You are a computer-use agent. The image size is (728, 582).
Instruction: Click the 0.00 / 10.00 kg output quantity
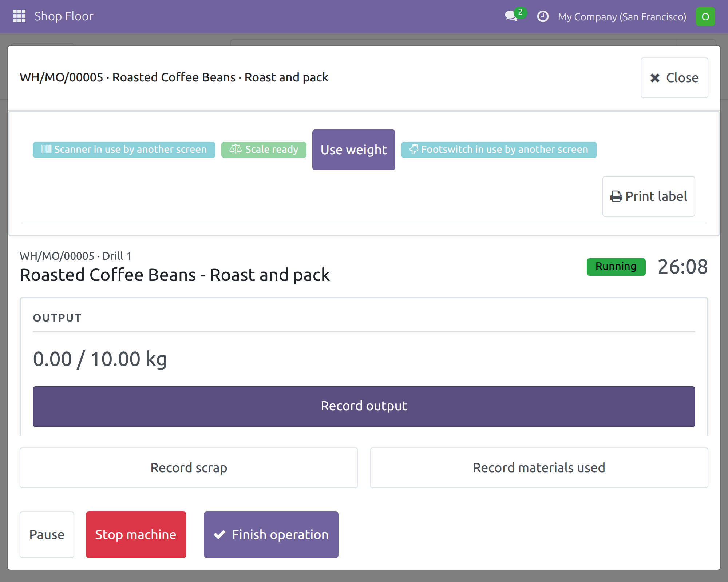(x=100, y=359)
